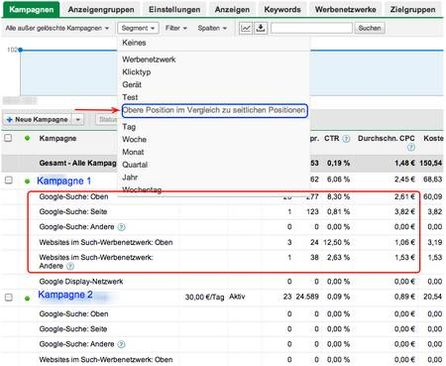Click green status dot of Kampagne 1
This screenshot has width=446, height=366.
coord(27,181)
